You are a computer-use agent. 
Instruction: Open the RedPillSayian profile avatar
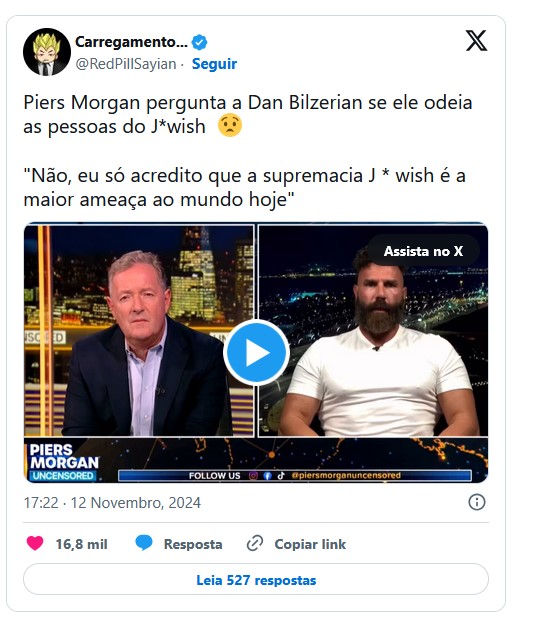(47, 52)
